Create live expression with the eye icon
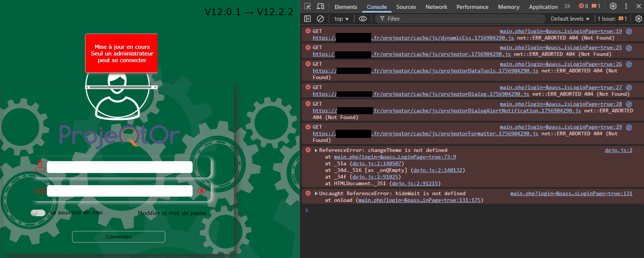The height and width of the screenshot is (258, 644). (363, 18)
